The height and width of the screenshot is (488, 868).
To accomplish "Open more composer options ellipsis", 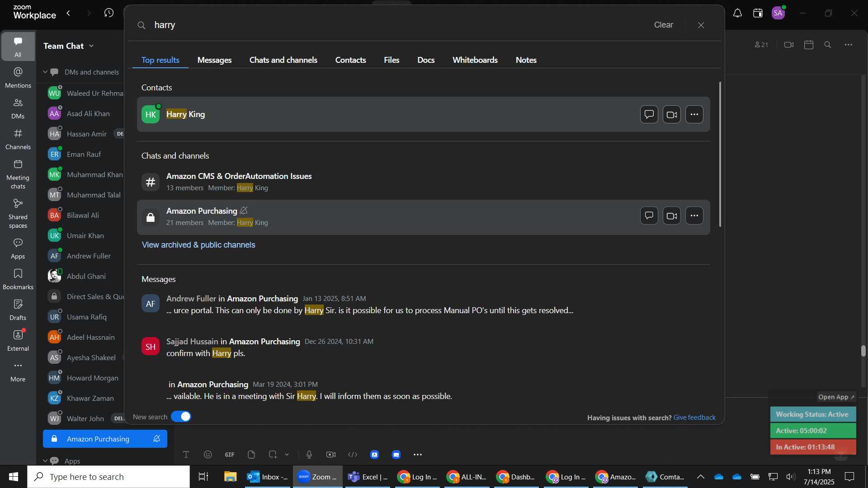I will click(x=418, y=455).
